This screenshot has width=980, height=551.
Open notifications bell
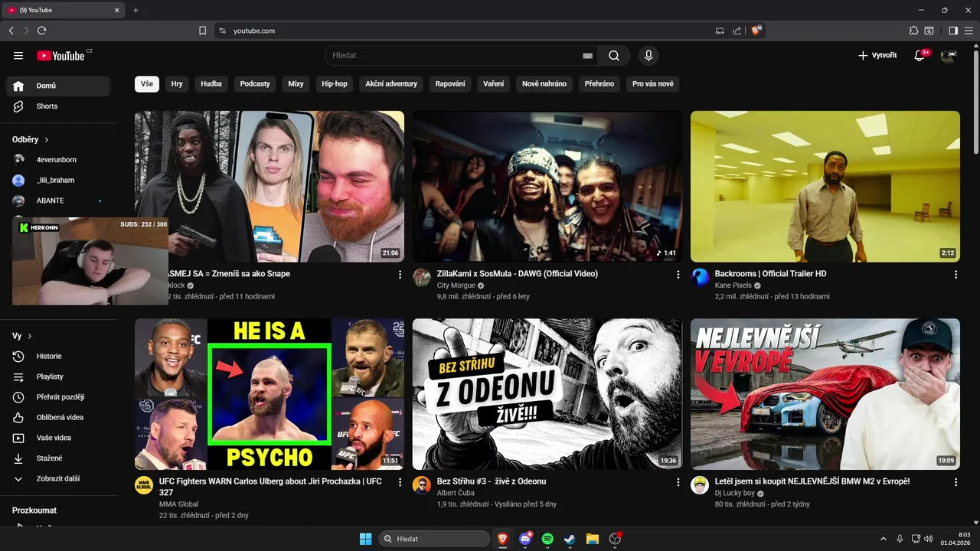[x=920, y=55]
